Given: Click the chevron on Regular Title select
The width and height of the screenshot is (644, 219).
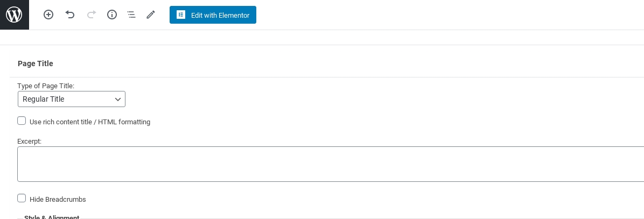Looking at the screenshot, I should 118,99.
